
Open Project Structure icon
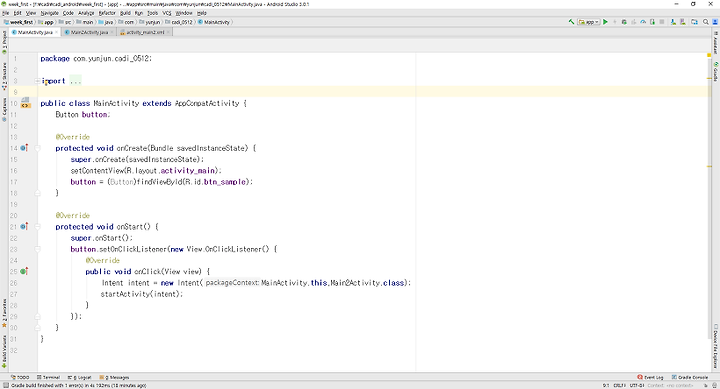click(x=694, y=22)
